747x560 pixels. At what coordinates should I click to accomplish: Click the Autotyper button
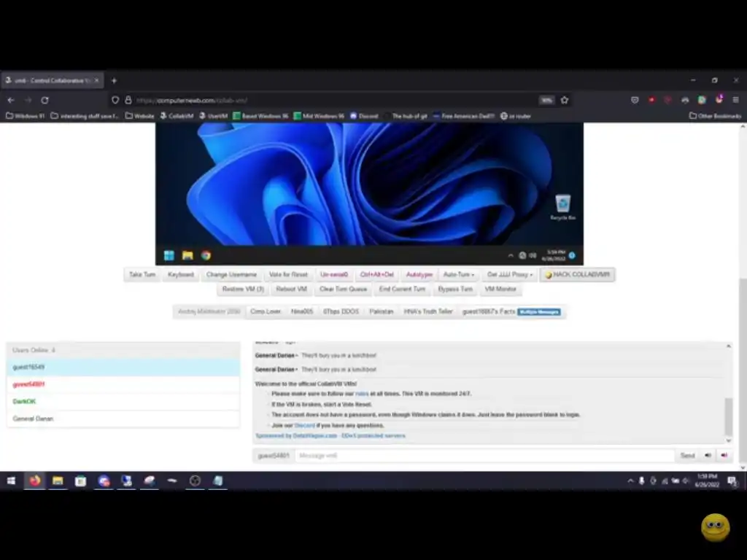pyautogui.click(x=419, y=275)
